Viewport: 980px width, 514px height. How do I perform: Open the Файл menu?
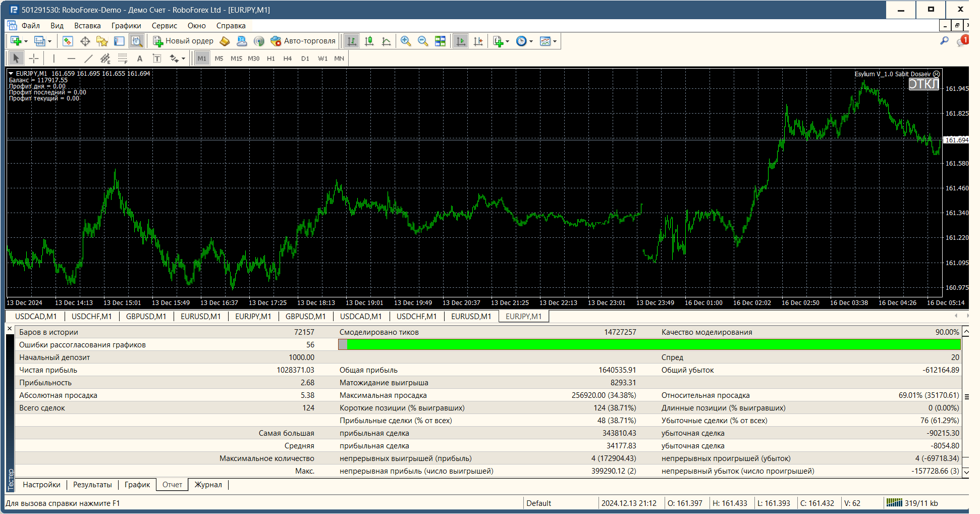pos(31,26)
